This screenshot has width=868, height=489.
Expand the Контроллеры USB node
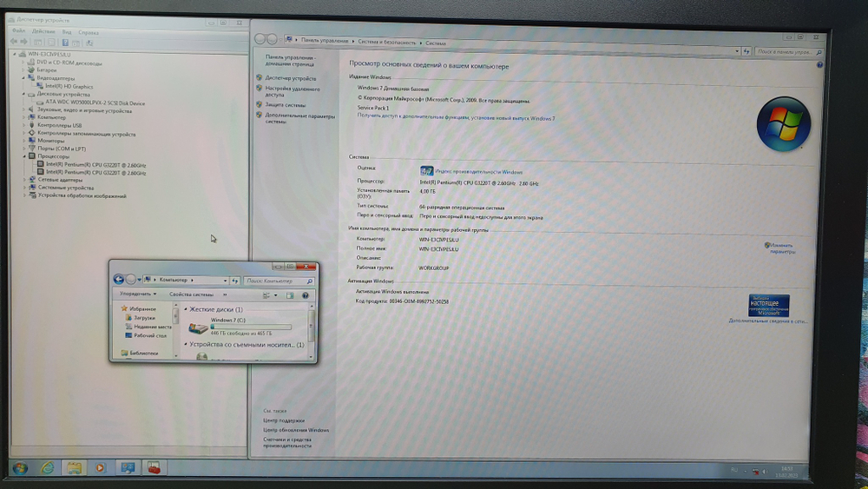pos(23,125)
